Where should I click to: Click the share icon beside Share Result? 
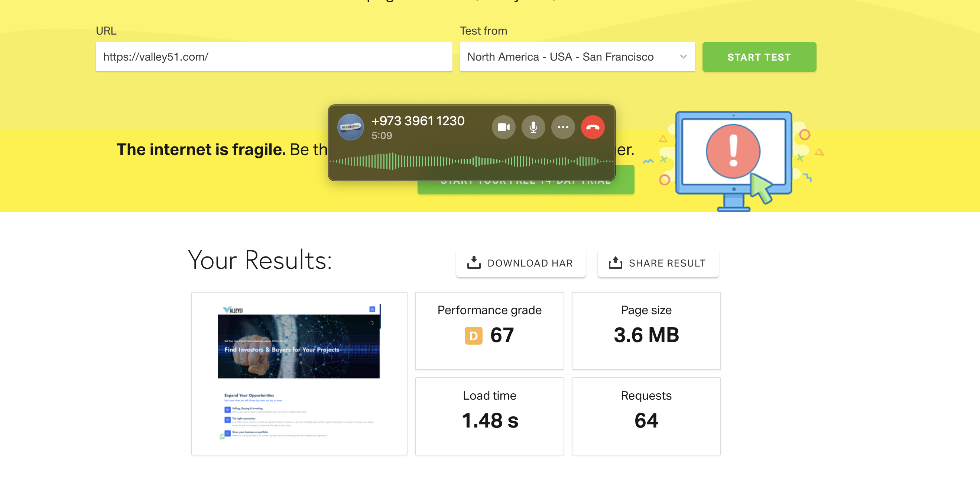click(x=615, y=263)
